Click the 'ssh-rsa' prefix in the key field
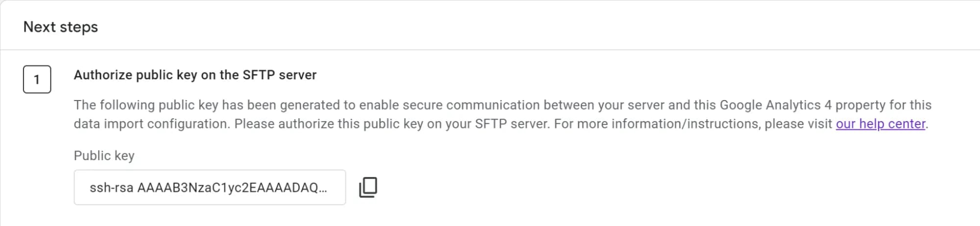 click(x=111, y=188)
